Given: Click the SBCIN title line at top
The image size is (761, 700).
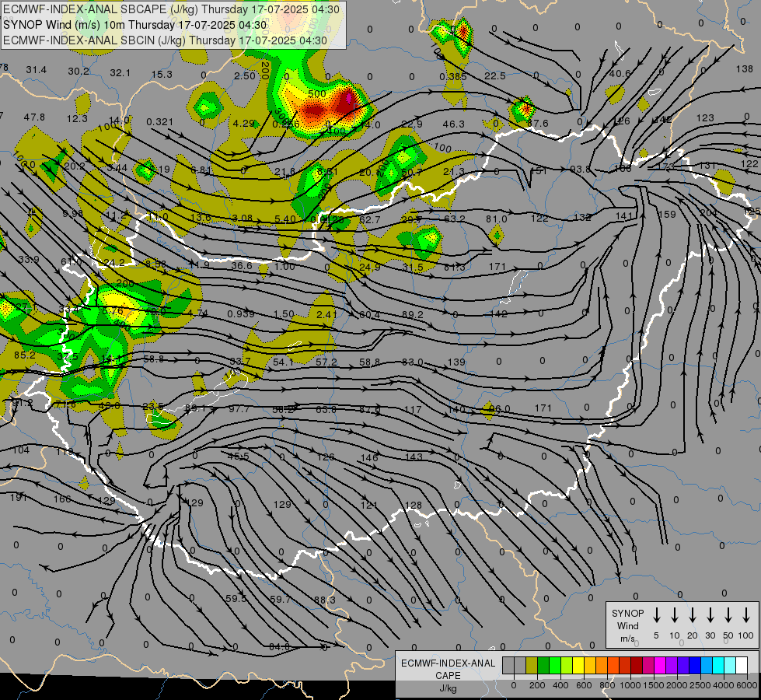Looking at the screenshot, I should [165, 40].
